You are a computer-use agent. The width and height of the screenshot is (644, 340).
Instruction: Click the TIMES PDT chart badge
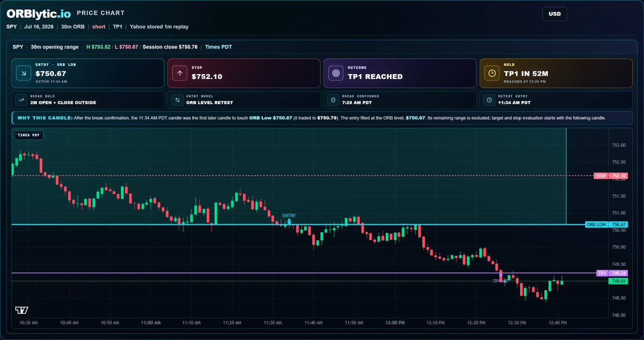tap(29, 135)
